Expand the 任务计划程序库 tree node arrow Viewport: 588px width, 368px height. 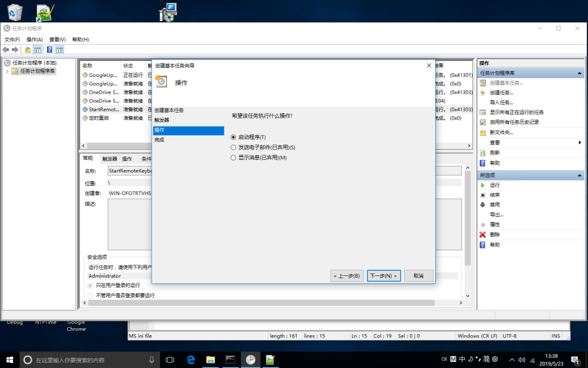(7, 71)
